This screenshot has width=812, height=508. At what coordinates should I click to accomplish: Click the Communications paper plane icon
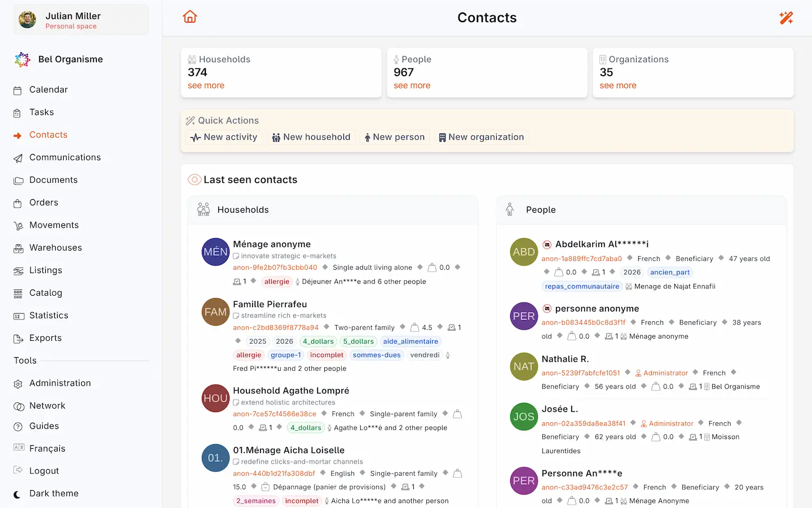point(19,158)
